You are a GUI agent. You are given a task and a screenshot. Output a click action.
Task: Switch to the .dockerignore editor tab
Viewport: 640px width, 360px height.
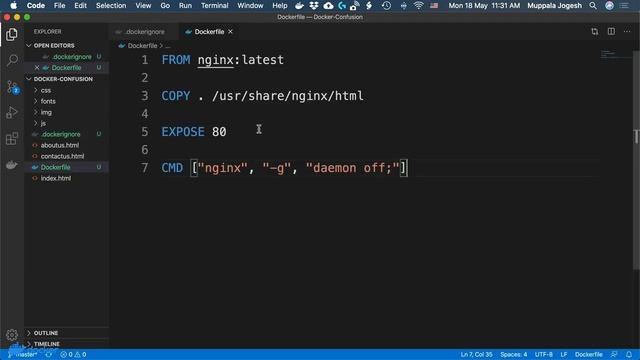[144, 32]
